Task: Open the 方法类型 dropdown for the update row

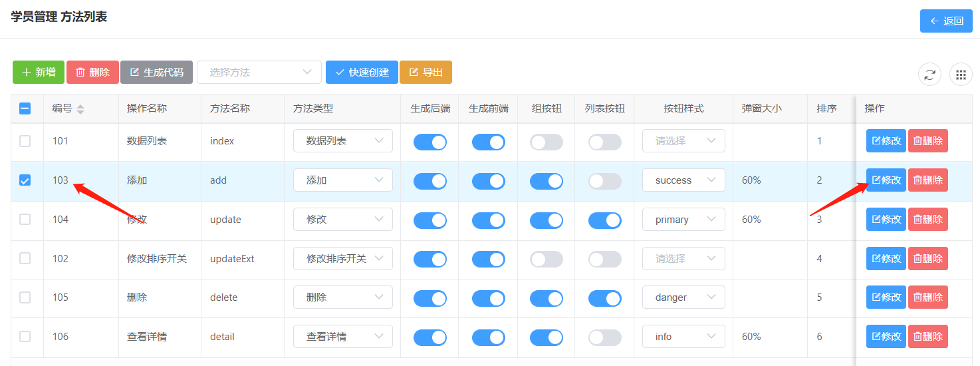Action: [342, 220]
